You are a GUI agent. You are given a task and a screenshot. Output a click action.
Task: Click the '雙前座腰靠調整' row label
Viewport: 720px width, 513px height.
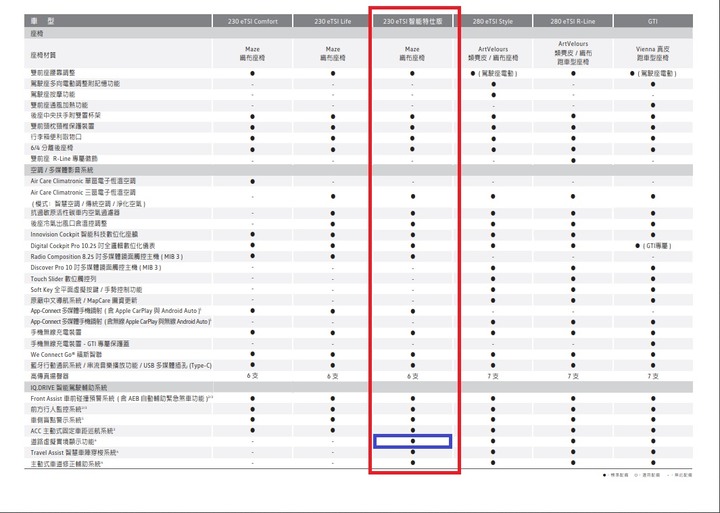pyautogui.click(x=53, y=73)
